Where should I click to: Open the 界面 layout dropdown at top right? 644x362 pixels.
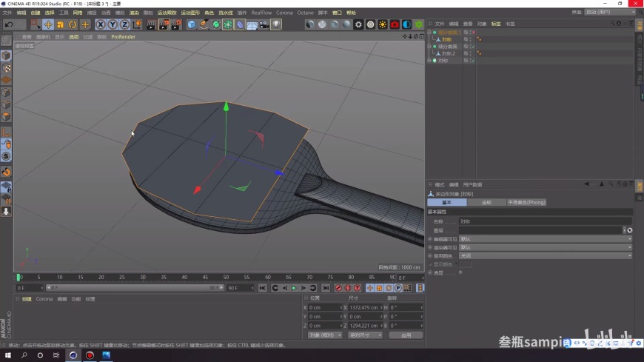click(x=610, y=13)
